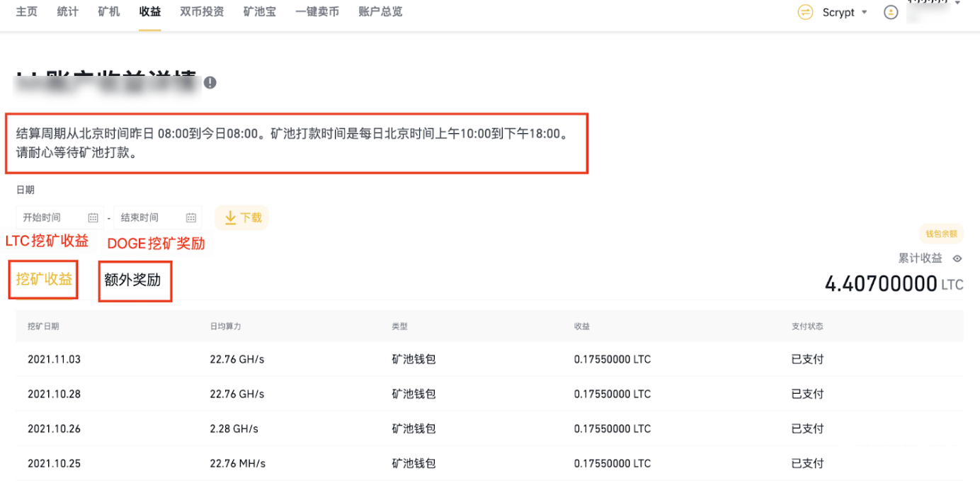This screenshot has height=483, width=980.
Task: Open the 矿池宝 page
Action: 259,12
